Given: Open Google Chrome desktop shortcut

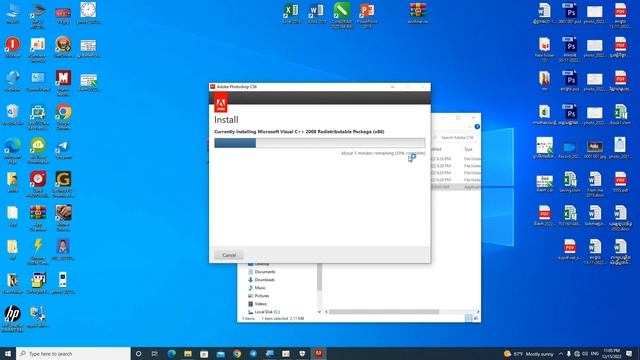Looking at the screenshot, I should pos(63,116).
